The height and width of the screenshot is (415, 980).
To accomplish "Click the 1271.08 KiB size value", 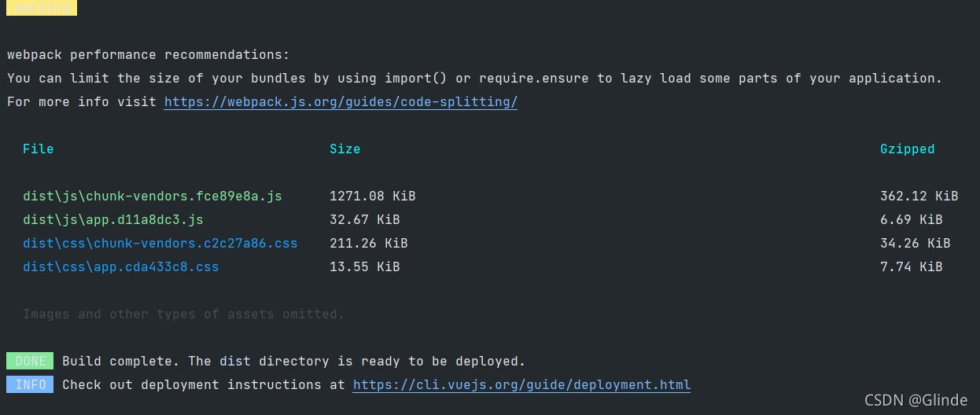I will [x=373, y=196].
